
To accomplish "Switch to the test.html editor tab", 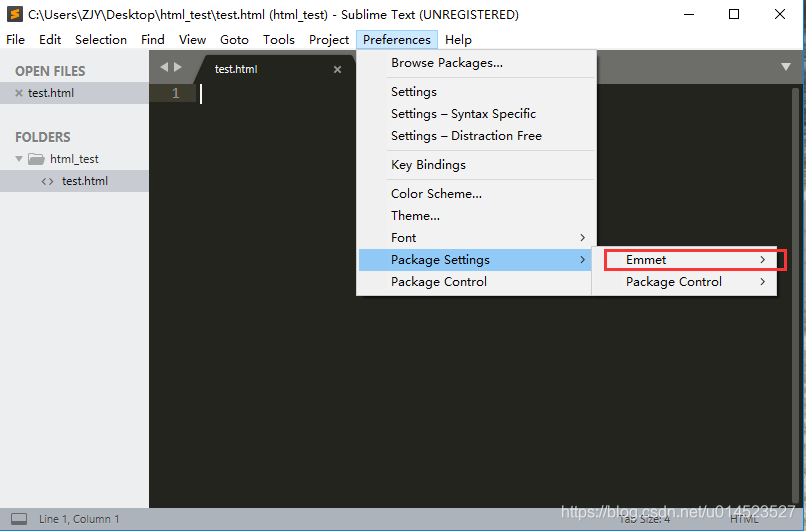I will tap(274, 69).
